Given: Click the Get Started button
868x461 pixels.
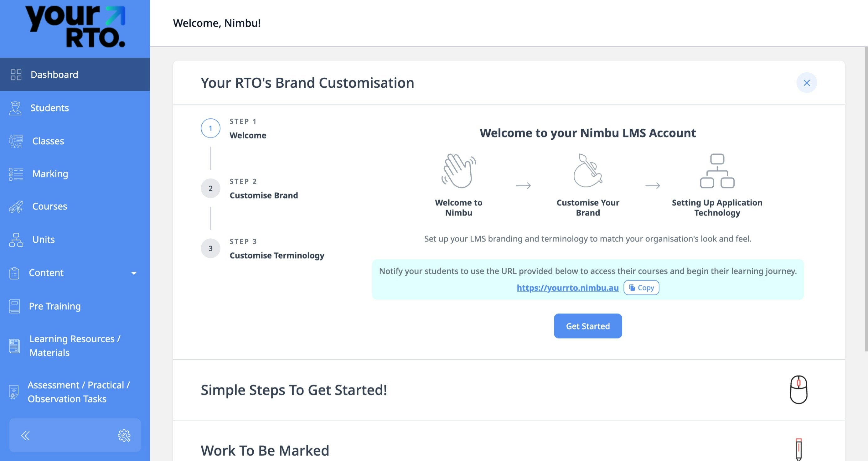Looking at the screenshot, I should [x=588, y=326].
